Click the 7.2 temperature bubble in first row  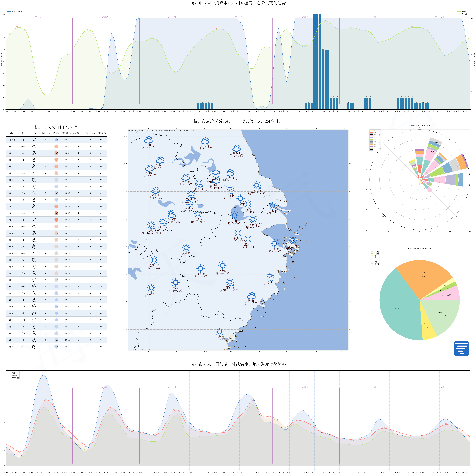[x=56, y=140]
